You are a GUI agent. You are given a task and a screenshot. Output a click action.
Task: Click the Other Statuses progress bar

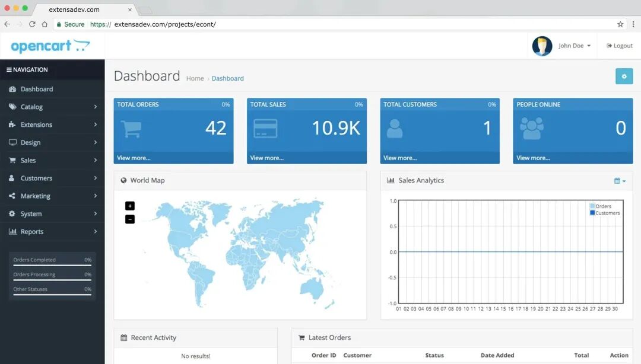click(52, 295)
